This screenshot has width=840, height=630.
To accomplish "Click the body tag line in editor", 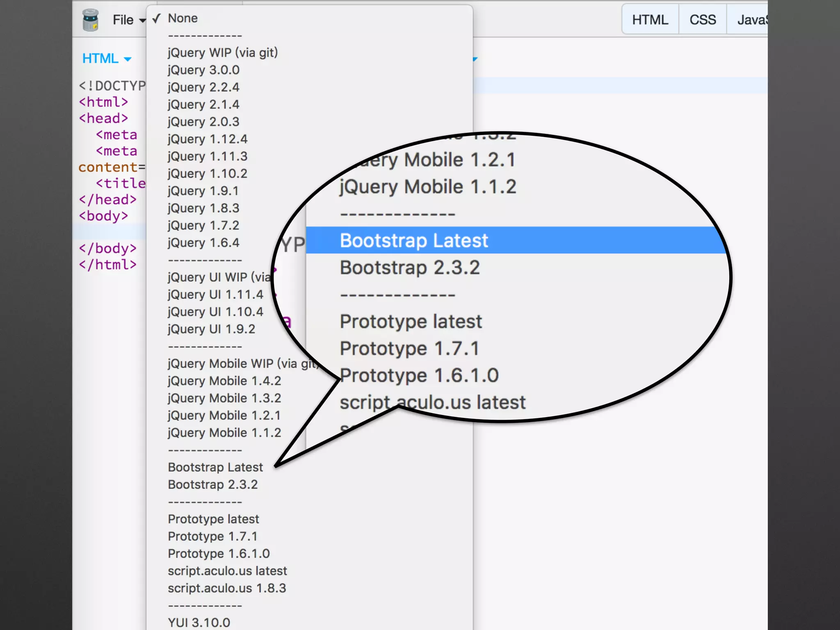I will (x=103, y=216).
